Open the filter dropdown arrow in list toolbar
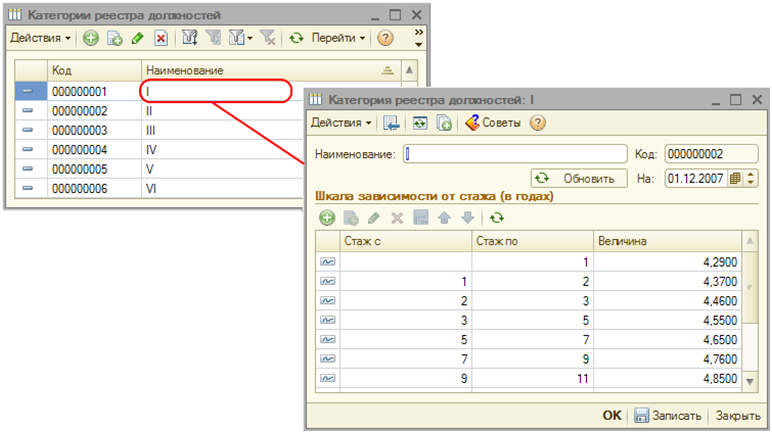 click(250, 39)
